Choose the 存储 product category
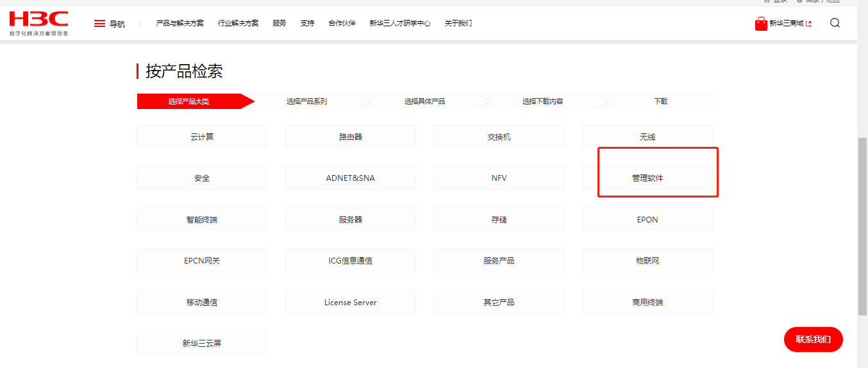 (499, 219)
